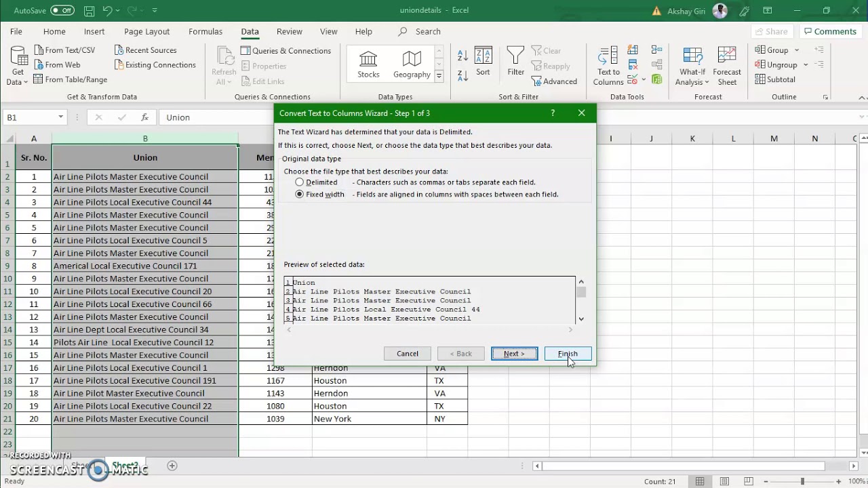Select the Delimited radio option
Screen dimensions: 868x488
(299, 182)
